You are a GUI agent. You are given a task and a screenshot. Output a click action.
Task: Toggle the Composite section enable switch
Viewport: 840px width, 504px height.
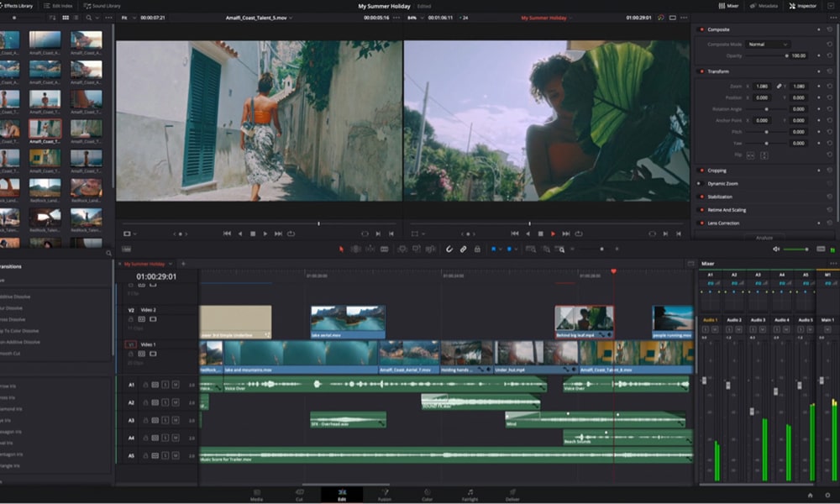click(701, 29)
